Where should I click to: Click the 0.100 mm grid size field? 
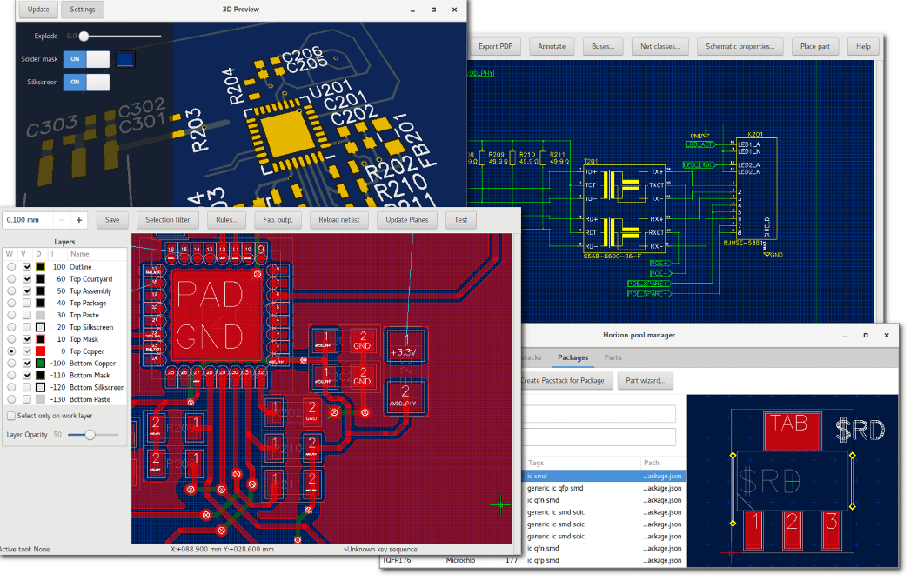click(28, 220)
